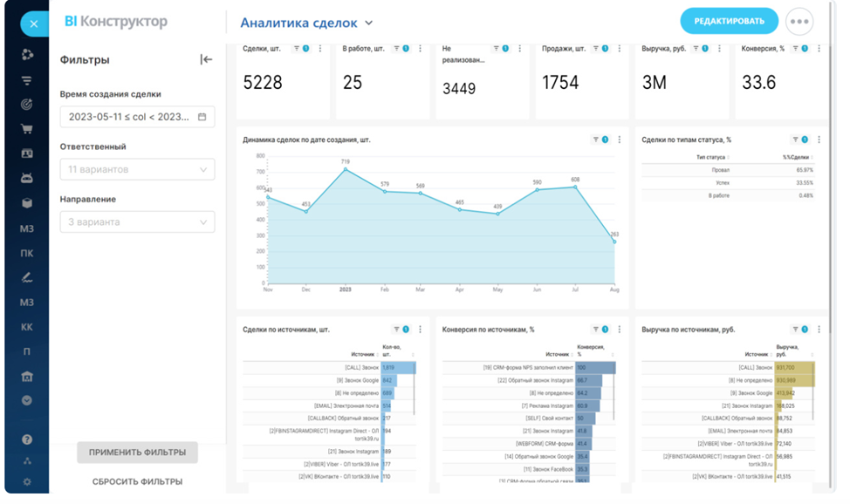Viewport: 850px width, 504px height.
Task: Open the funnel filter icon in the left sidebar
Action: point(27,80)
